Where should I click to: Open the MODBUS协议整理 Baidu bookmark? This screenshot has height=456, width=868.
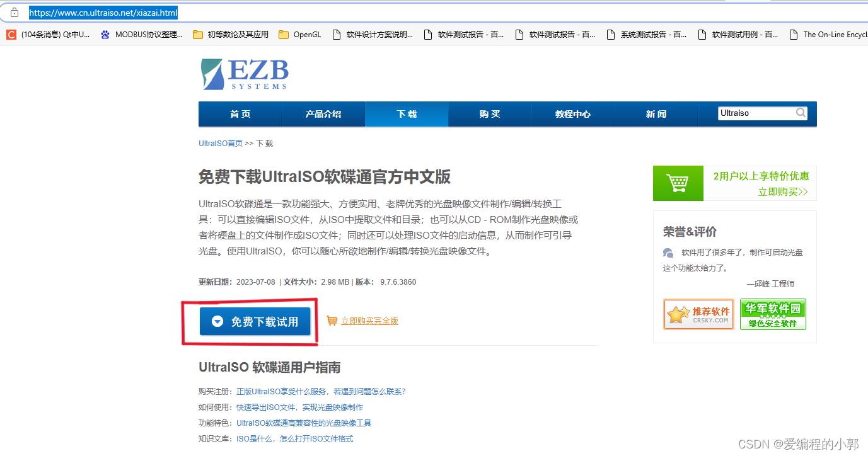142,35
